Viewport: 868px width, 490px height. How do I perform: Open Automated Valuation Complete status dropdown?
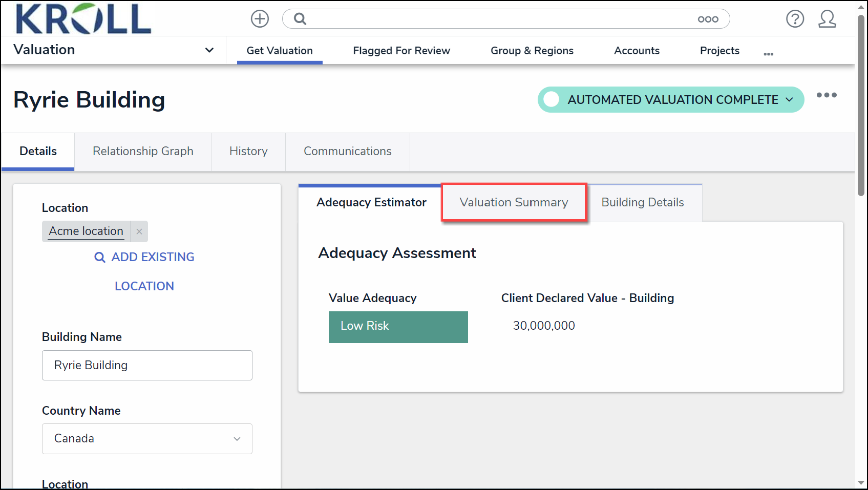(x=671, y=99)
